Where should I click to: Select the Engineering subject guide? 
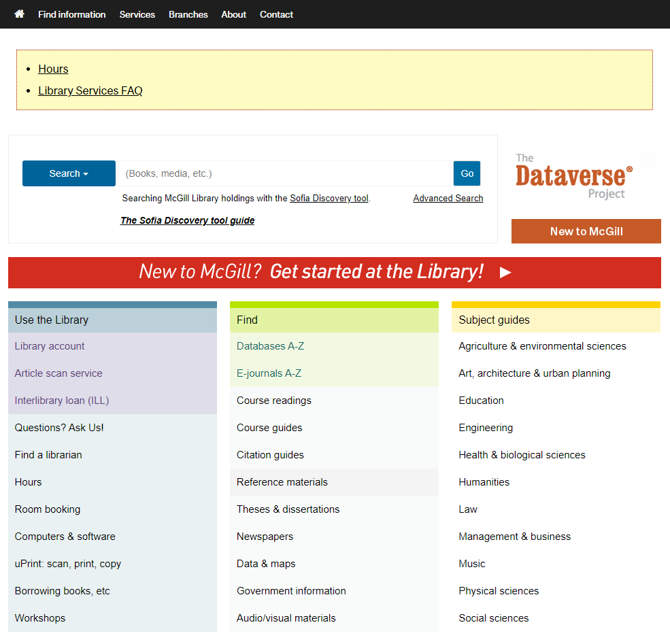tap(486, 428)
